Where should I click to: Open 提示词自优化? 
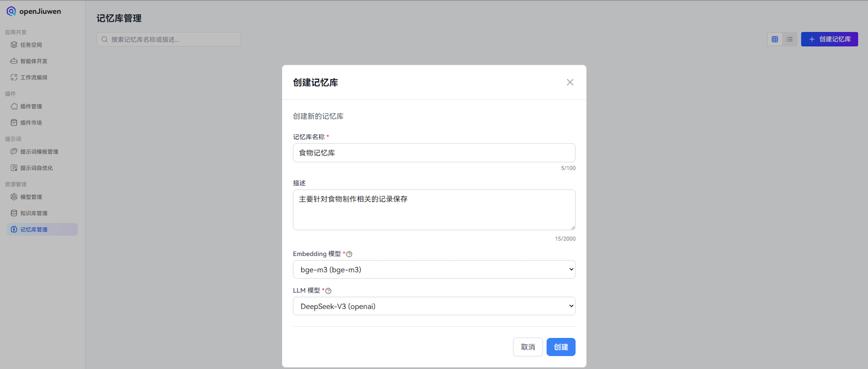[36, 168]
